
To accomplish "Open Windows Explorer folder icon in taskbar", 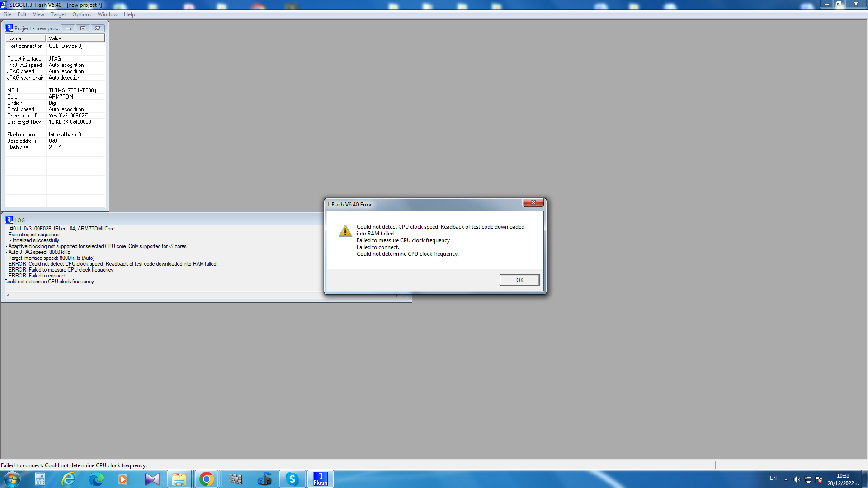I will click(179, 479).
